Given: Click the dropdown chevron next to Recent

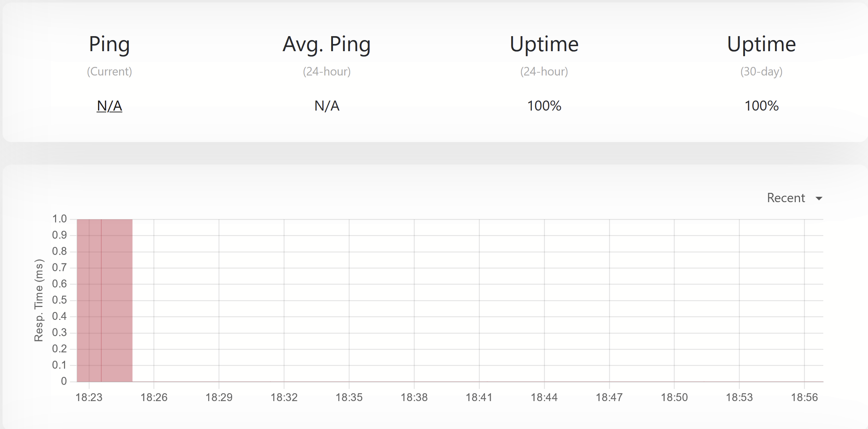Looking at the screenshot, I should pyautogui.click(x=819, y=198).
